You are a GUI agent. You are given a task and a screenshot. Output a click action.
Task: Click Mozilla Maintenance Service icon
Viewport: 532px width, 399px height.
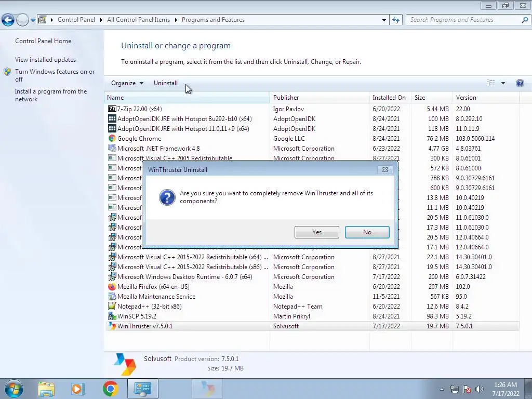tap(112, 297)
